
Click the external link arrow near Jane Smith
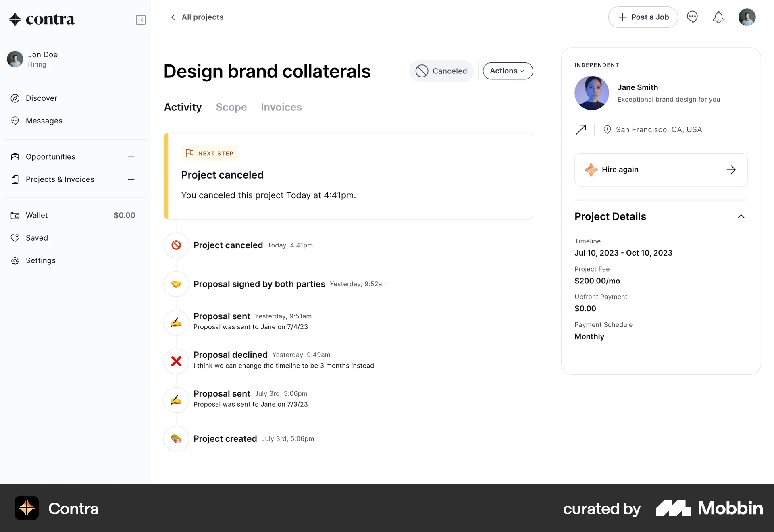(581, 129)
